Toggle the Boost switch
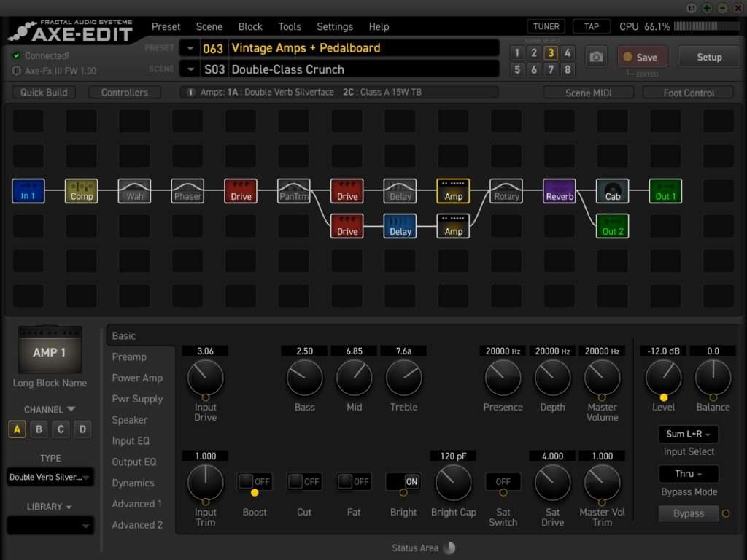Screen dimensions: 747x560 click(255, 481)
